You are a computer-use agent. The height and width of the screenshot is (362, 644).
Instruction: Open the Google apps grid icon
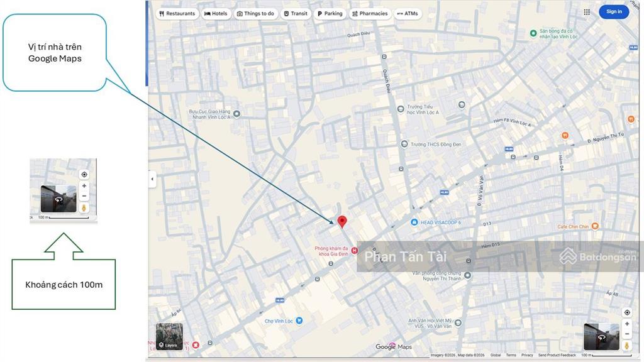(587, 12)
